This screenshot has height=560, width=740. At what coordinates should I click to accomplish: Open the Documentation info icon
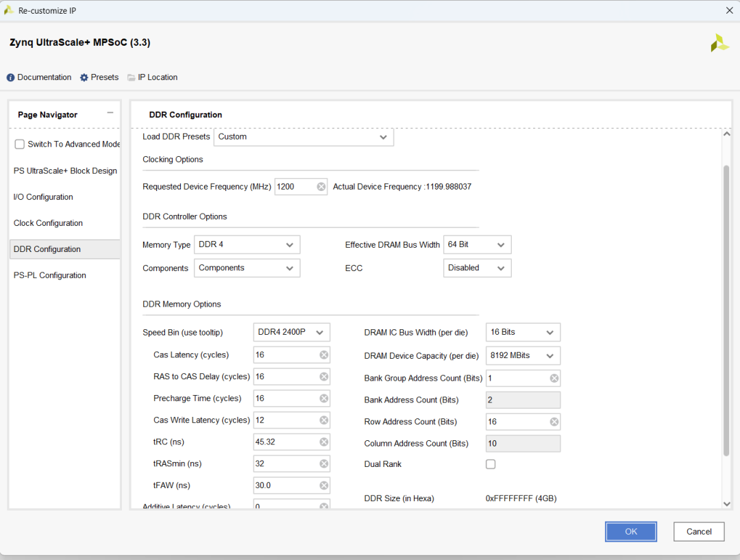(10, 78)
